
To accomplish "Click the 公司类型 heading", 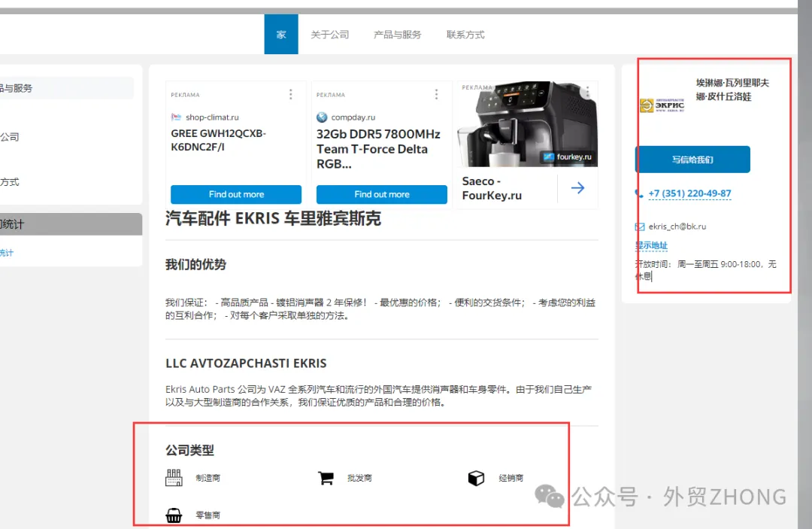I will tap(189, 450).
